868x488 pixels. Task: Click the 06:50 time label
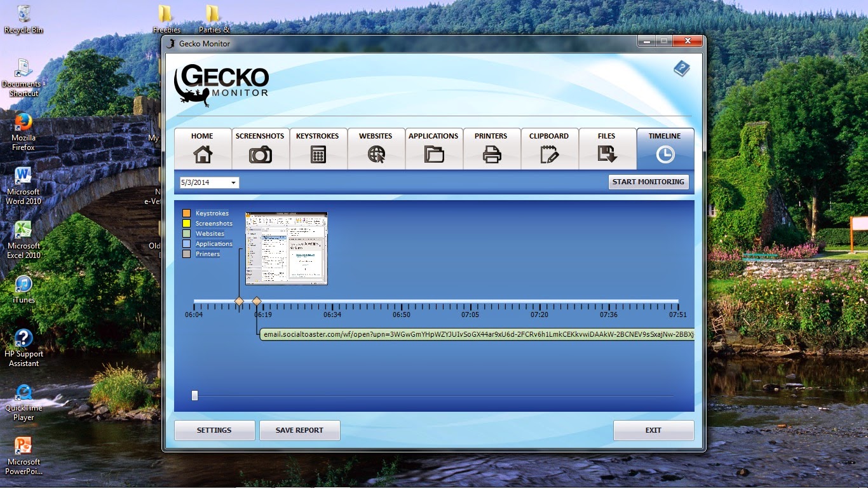click(x=402, y=315)
